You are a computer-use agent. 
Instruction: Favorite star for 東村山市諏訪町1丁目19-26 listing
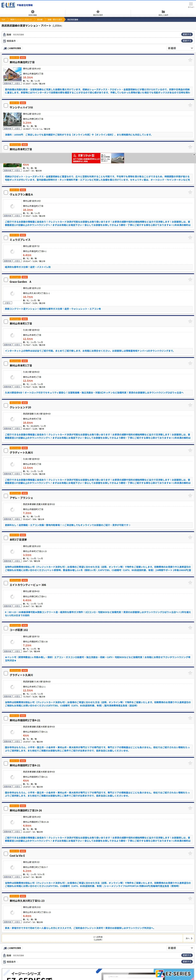point(190,808)
